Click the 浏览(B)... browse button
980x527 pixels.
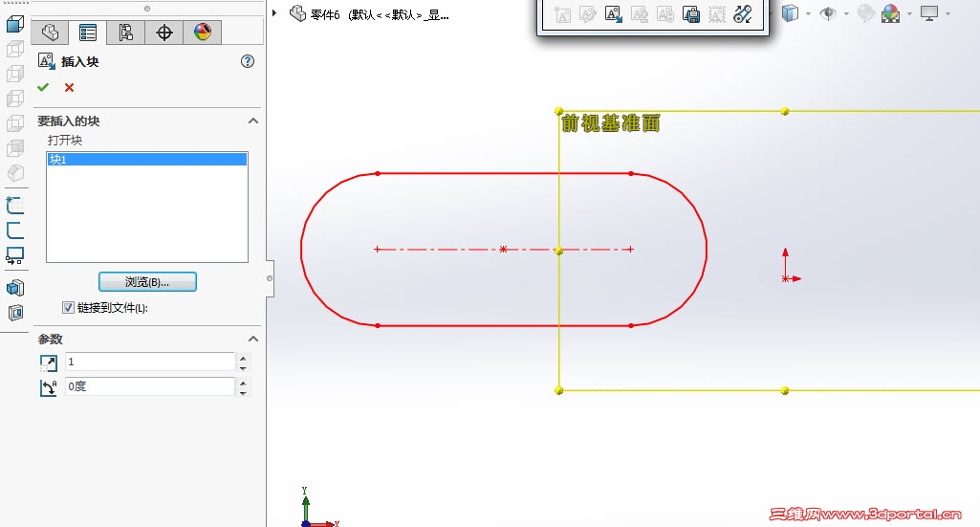147,282
